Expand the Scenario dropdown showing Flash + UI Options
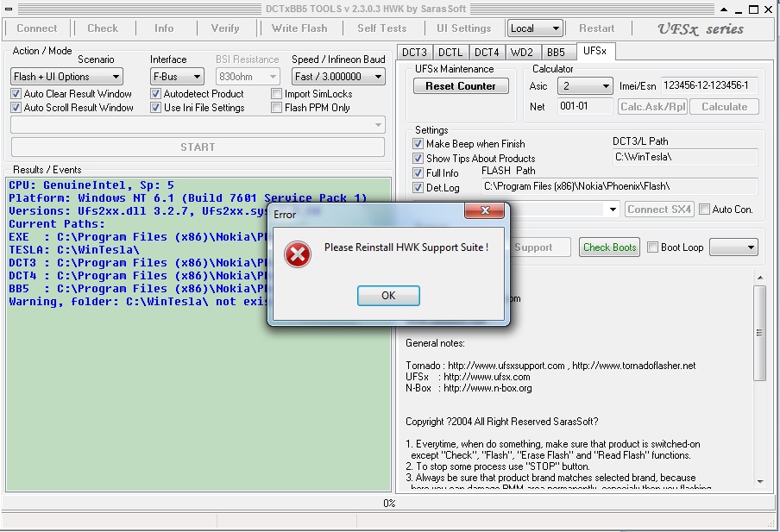780x532 pixels. coord(66,77)
